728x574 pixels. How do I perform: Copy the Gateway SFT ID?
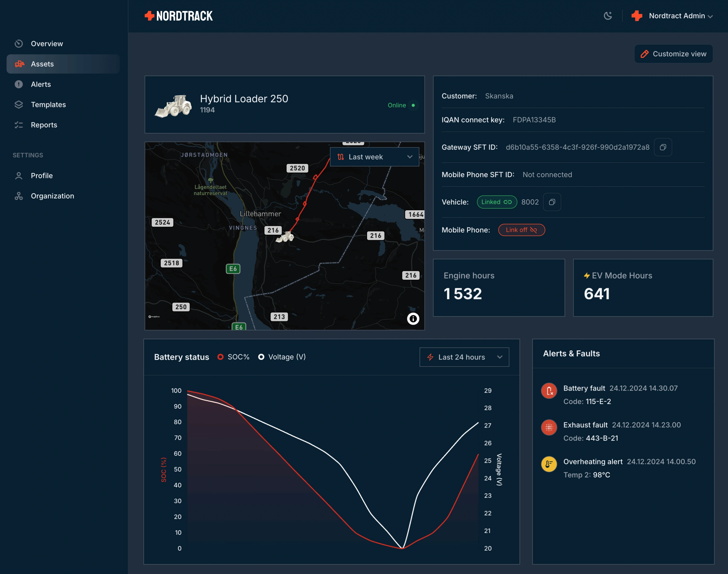pyautogui.click(x=663, y=147)
